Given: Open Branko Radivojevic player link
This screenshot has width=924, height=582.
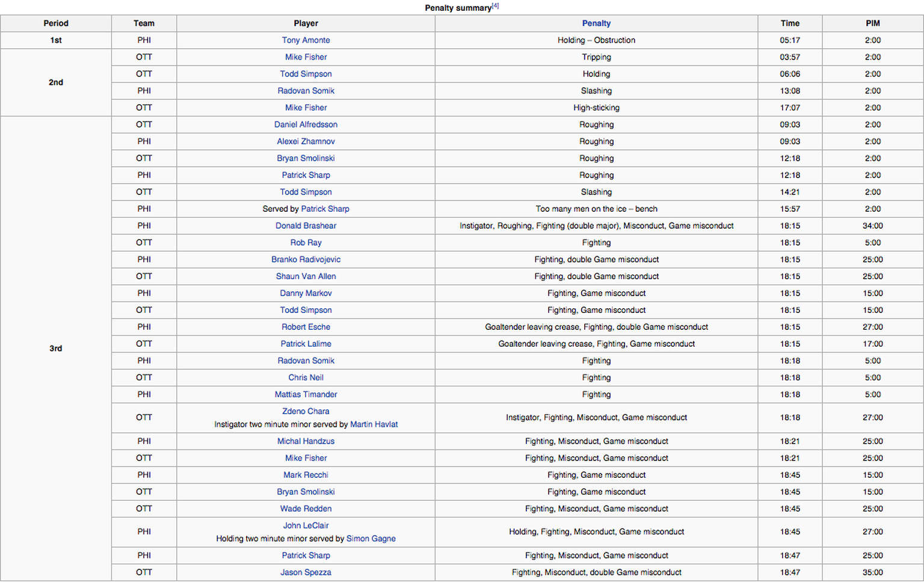Looking at the screenshot, I should coord(306,259).
